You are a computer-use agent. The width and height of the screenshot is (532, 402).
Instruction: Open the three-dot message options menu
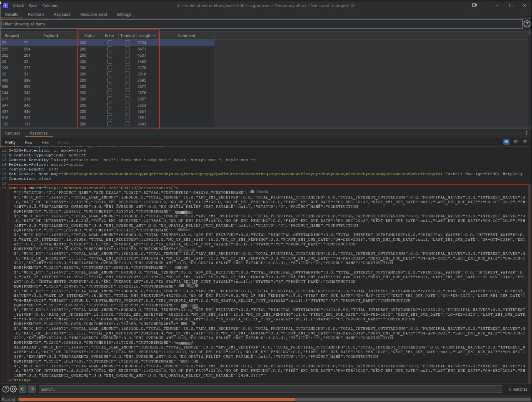point(526,133)
